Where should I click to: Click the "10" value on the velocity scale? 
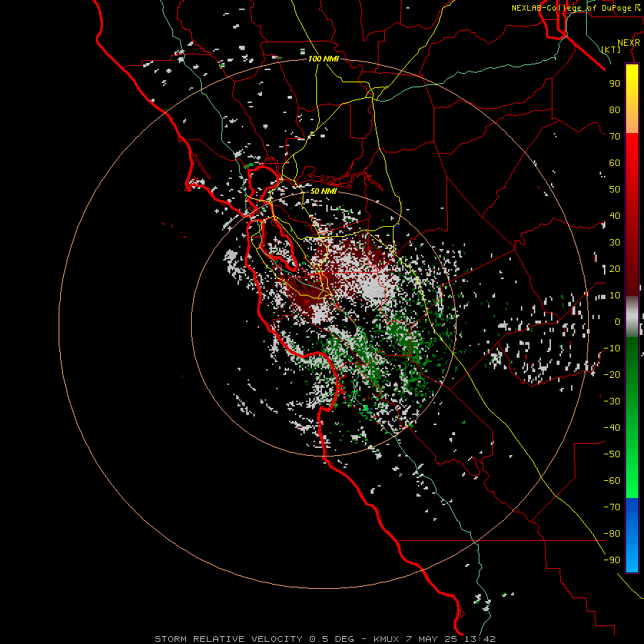point(615,296)
